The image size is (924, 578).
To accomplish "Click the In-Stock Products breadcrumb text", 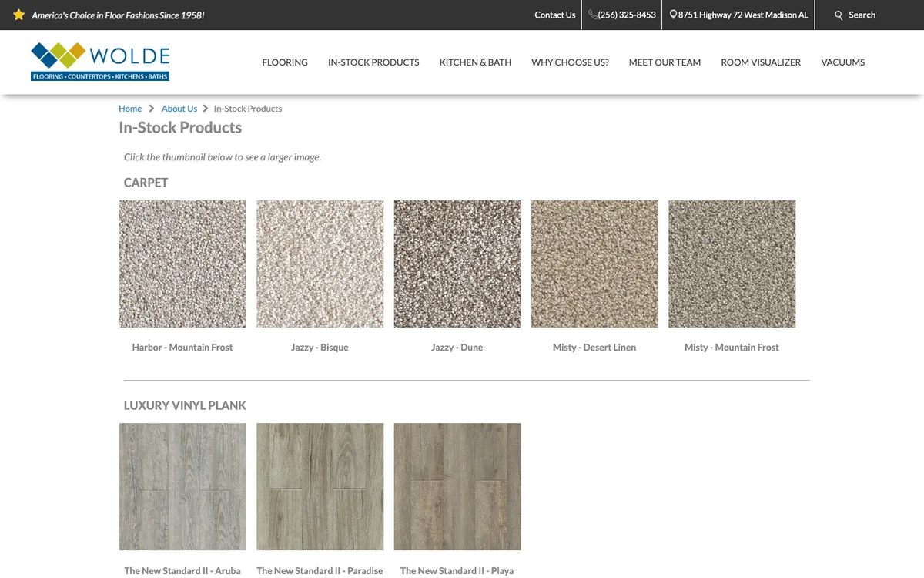I will coord(248,109).
